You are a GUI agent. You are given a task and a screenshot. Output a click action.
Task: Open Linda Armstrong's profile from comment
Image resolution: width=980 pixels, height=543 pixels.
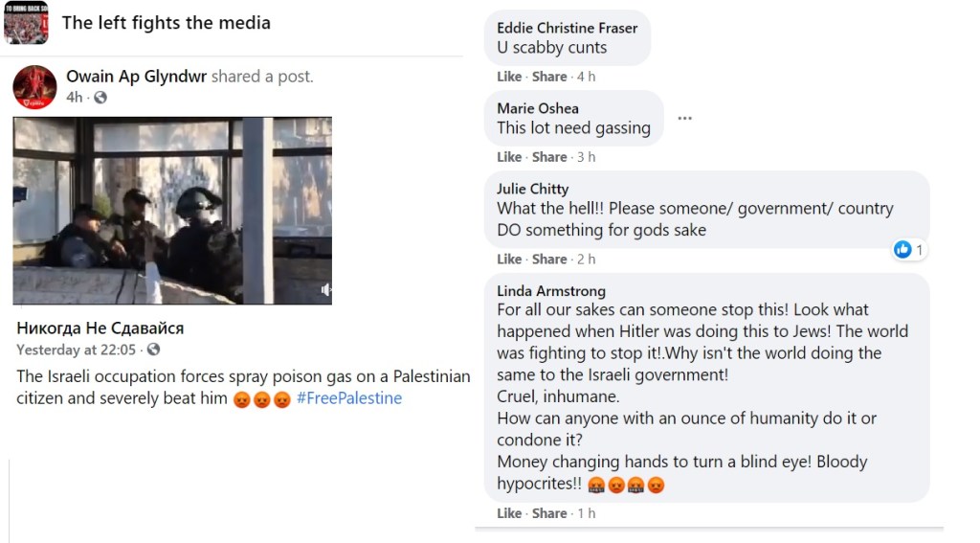551,291
